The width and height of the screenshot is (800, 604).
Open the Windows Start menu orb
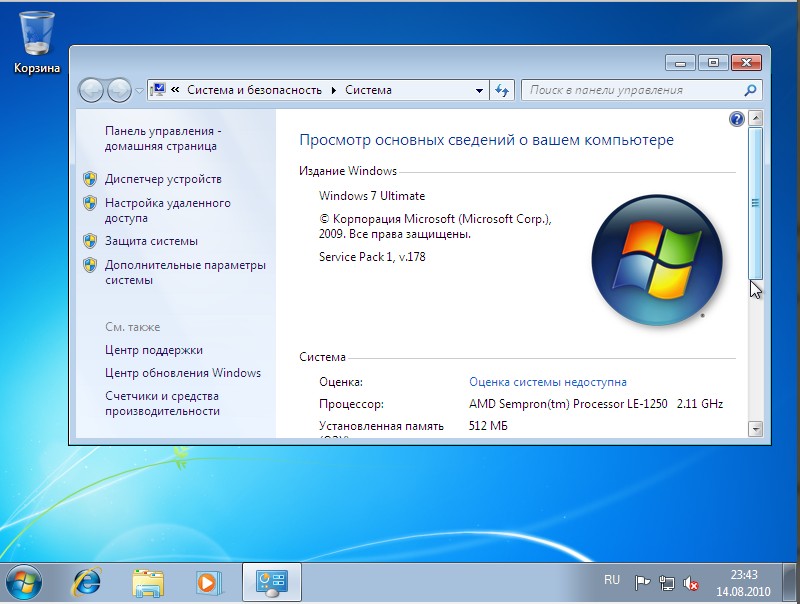tap(23, 583)
